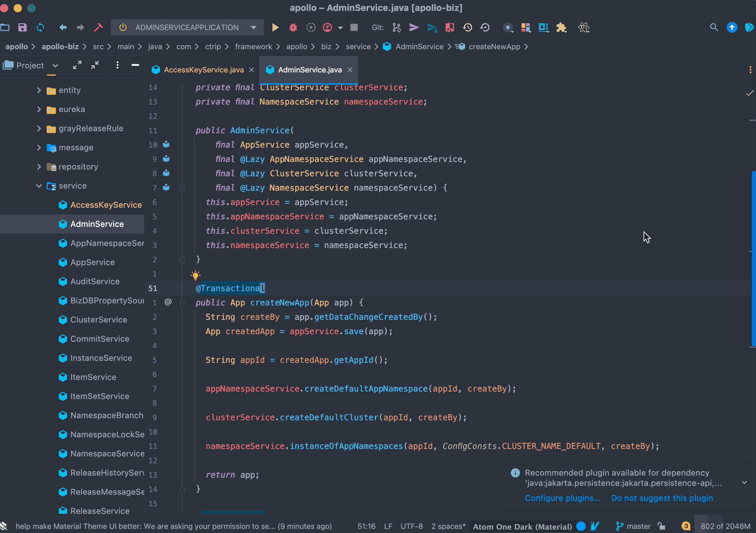
Task: Click Do not suggest this plugin link
Action: (x=662, y=497)
